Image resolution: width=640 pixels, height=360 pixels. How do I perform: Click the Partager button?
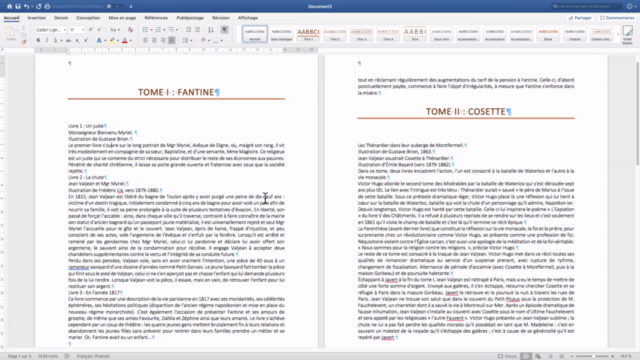[x=580, y=18]
